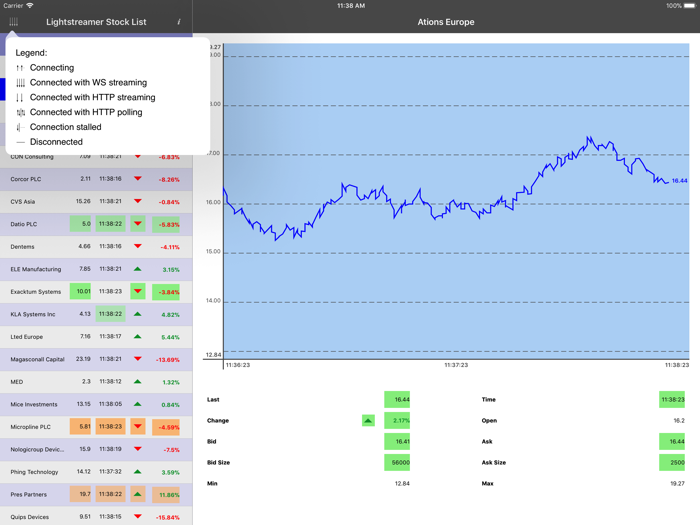
Task: Click the Bid value 16.41 cell
Action: click(x=397, y=442)
